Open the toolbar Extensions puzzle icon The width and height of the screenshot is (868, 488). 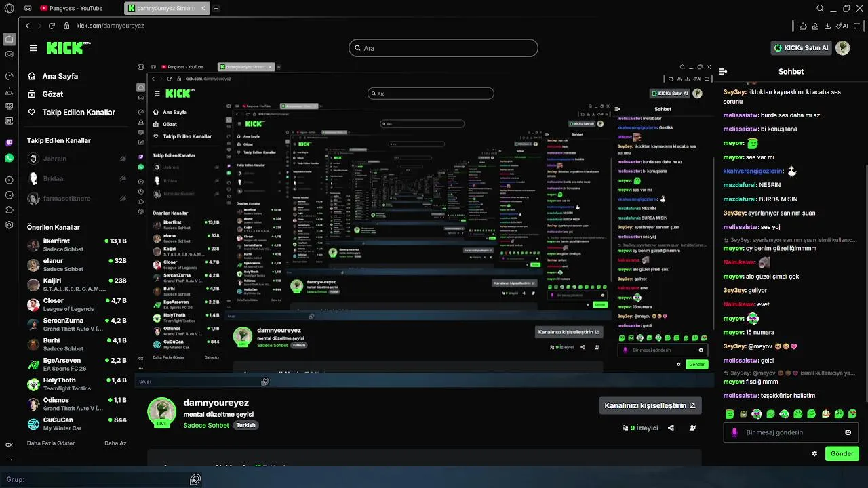[803, 26]
